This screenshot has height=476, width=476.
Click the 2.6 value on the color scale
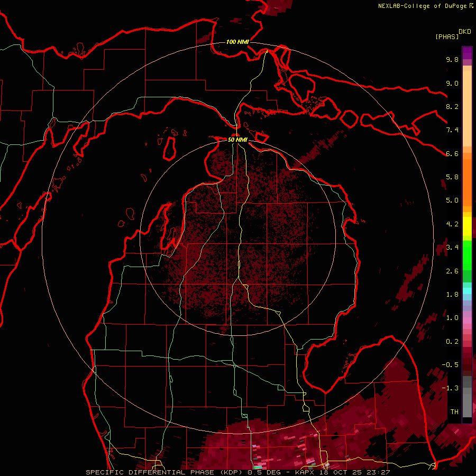coord(452,271)
